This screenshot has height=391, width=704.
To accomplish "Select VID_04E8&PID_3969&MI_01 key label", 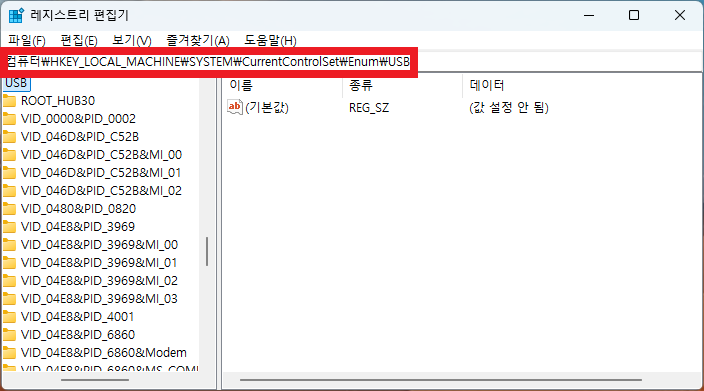I will point(99,262).
